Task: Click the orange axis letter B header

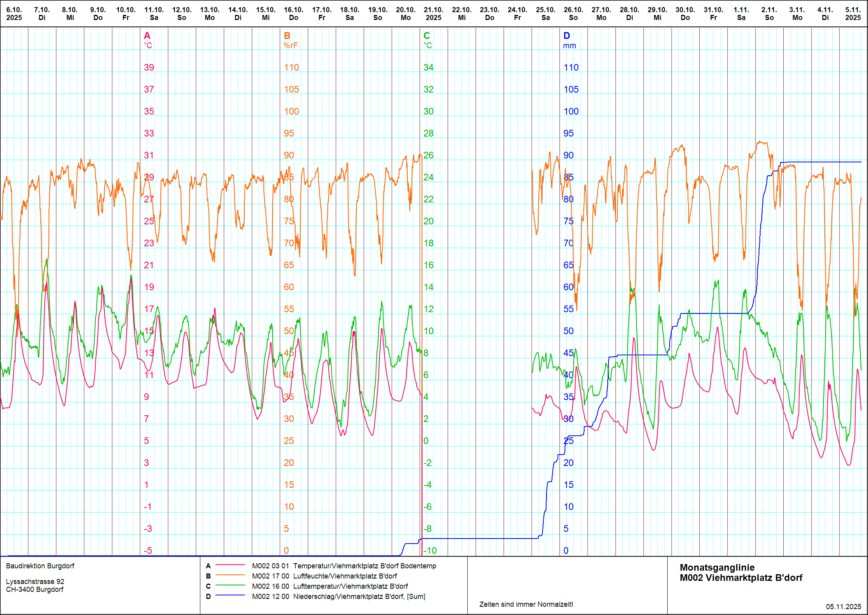Action: coord(287,36)
